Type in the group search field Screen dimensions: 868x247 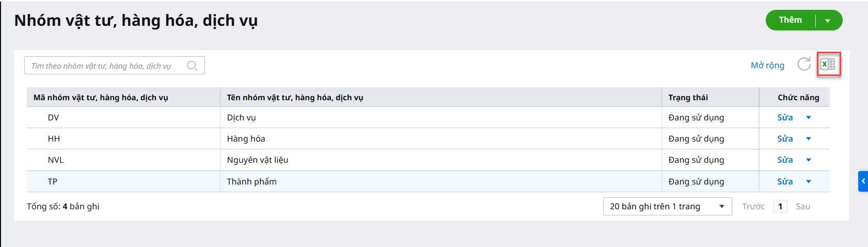[106, 66]
